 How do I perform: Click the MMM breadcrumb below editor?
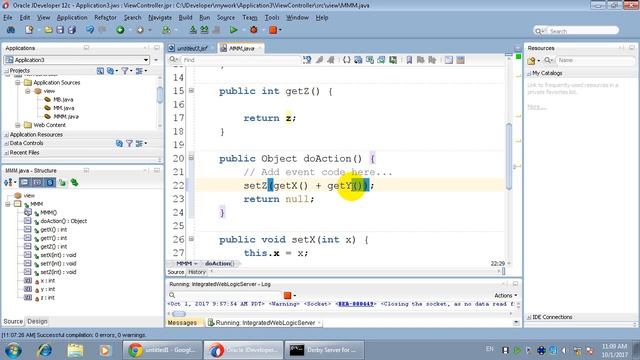(184, 264)
